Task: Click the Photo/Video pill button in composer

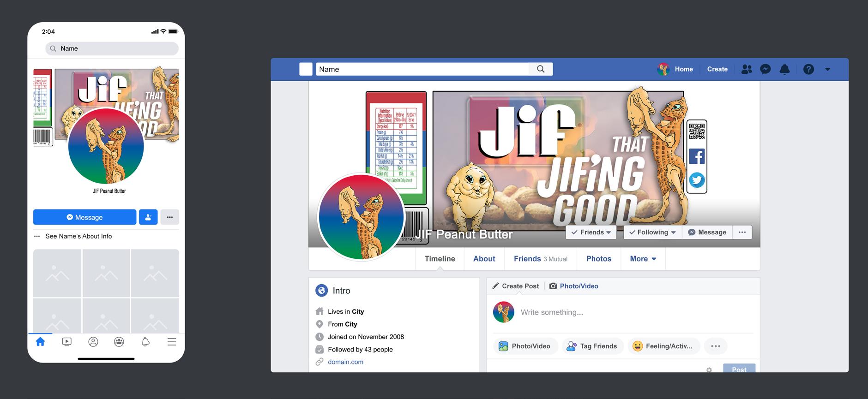Action: (x=525, y=346)
